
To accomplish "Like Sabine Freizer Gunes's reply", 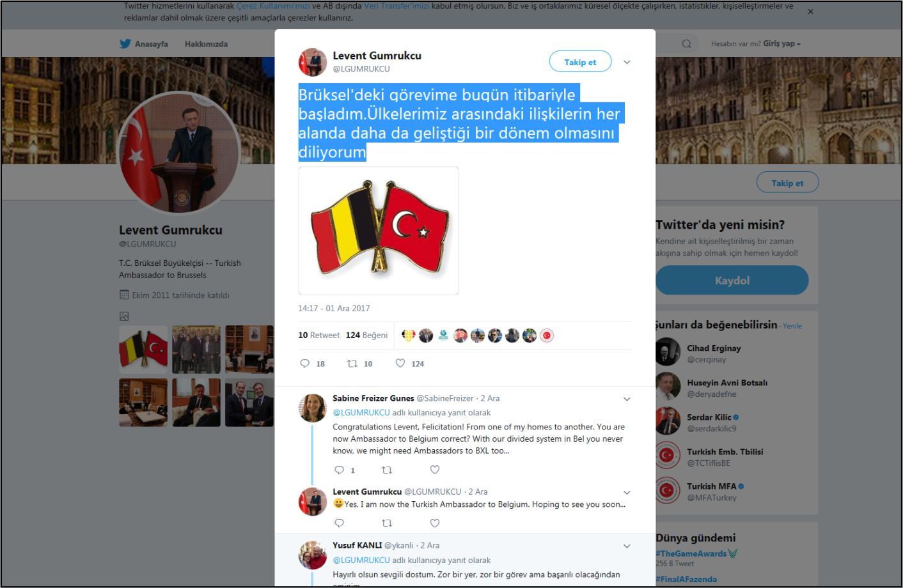I will point(435,470).
